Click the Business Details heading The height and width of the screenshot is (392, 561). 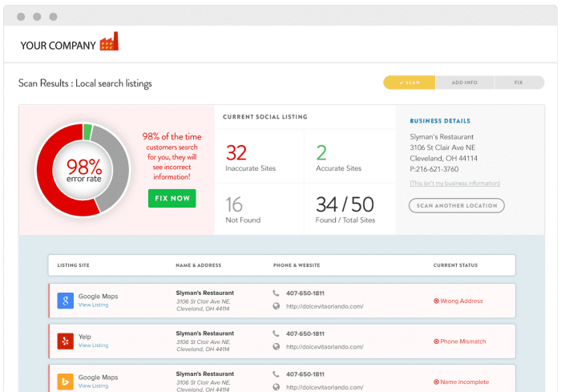[440, 121]
